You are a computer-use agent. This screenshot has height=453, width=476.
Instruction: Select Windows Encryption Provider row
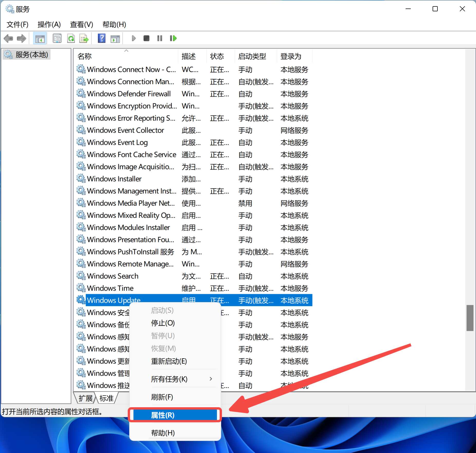(194, 106)
